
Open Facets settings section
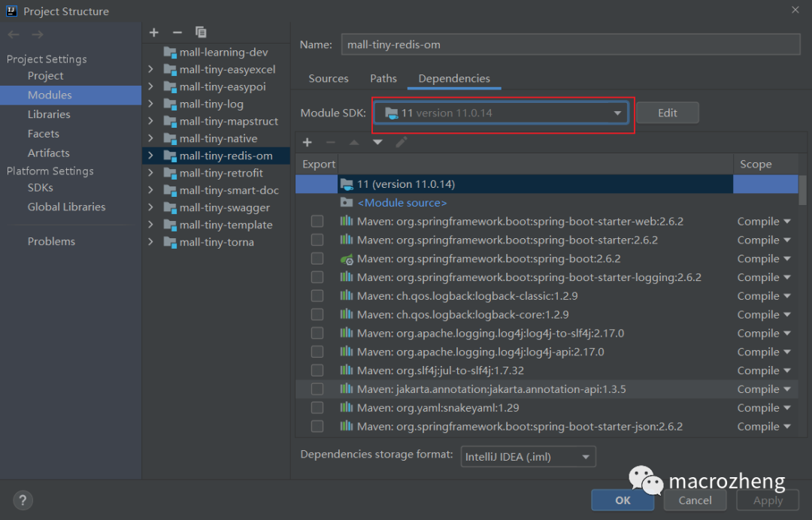click(44, 134)
